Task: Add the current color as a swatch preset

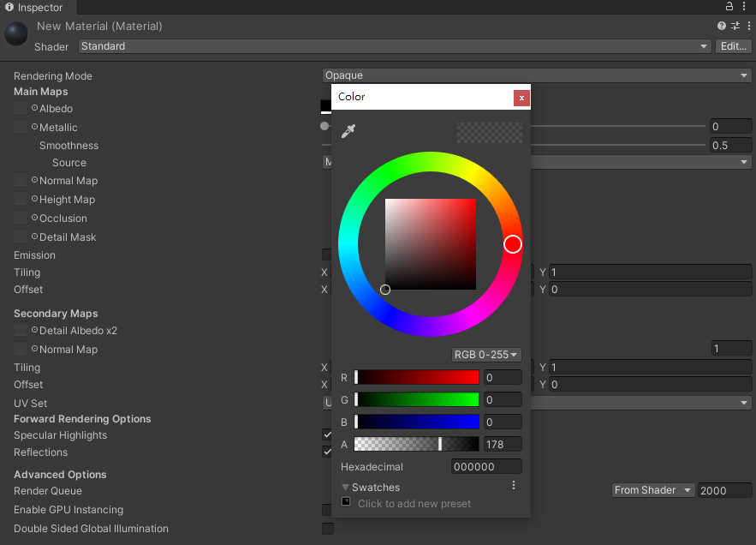Action: [x=346, y=501]
